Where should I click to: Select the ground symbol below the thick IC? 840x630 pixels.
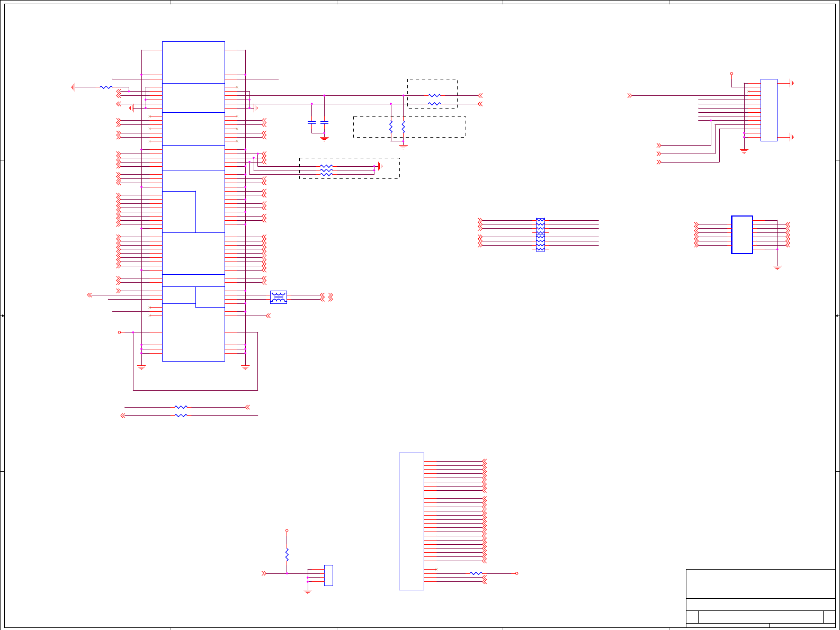pos(778,268)
